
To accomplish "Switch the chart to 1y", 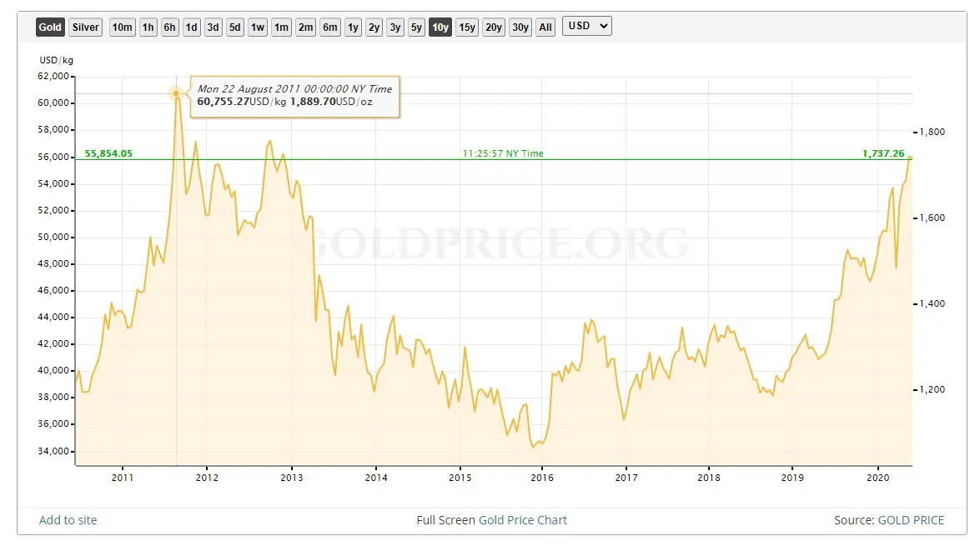I will (x=353, y=27).
